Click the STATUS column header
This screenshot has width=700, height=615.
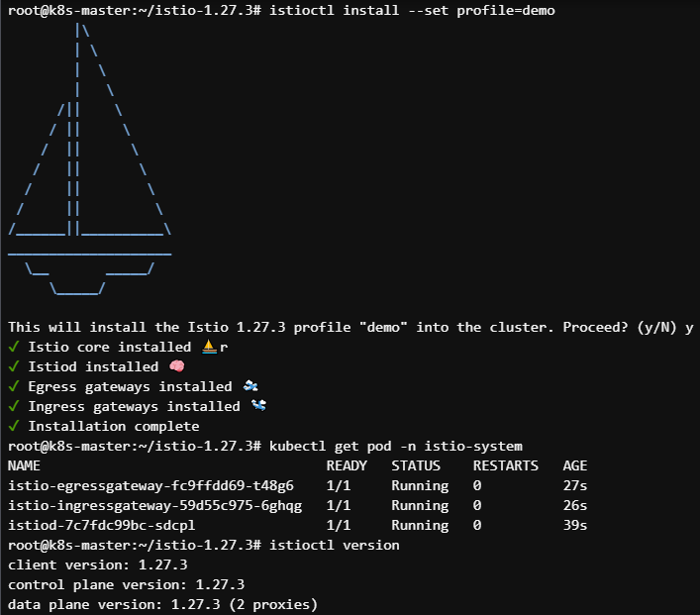(x=416, y=465)
